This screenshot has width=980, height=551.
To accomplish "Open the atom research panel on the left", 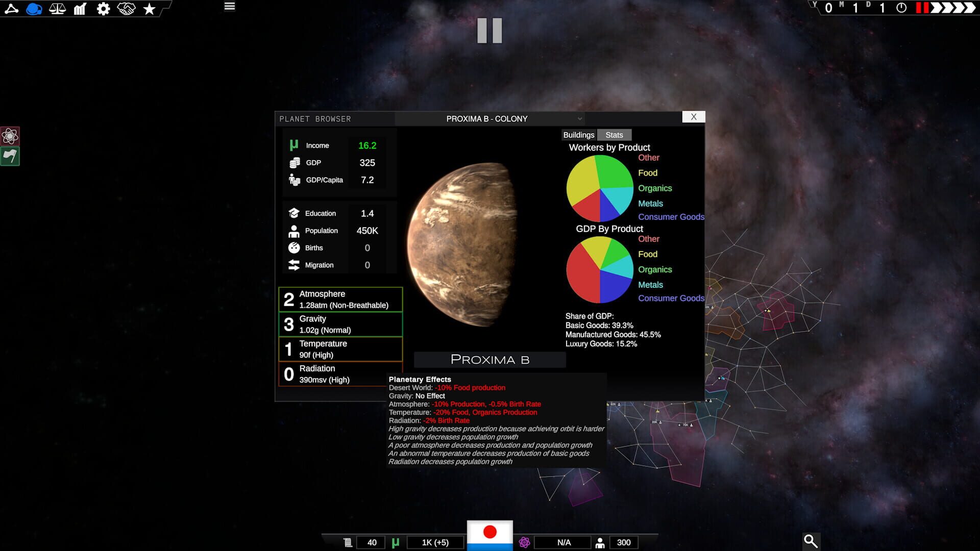I will tap(10, 136).
